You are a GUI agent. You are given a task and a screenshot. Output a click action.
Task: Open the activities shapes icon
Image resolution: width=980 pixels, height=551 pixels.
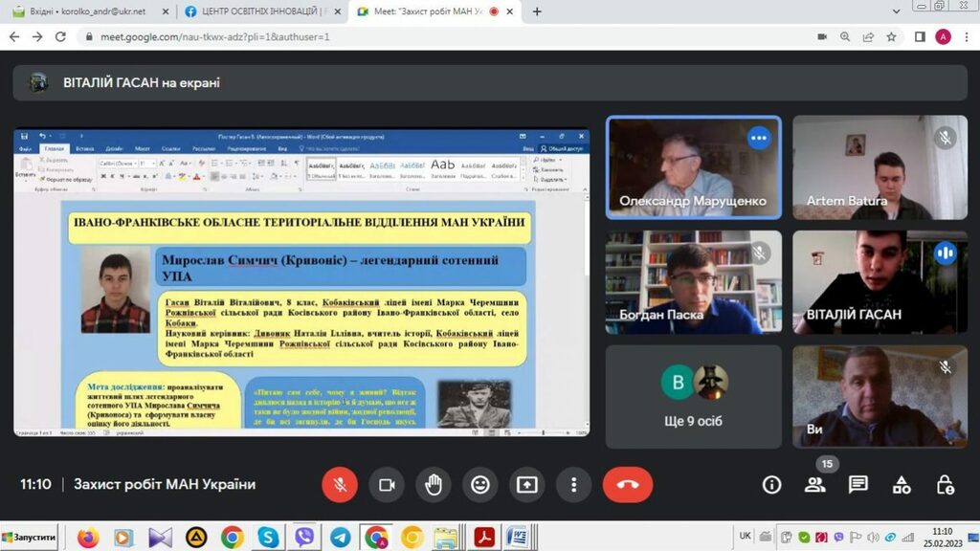902,484
